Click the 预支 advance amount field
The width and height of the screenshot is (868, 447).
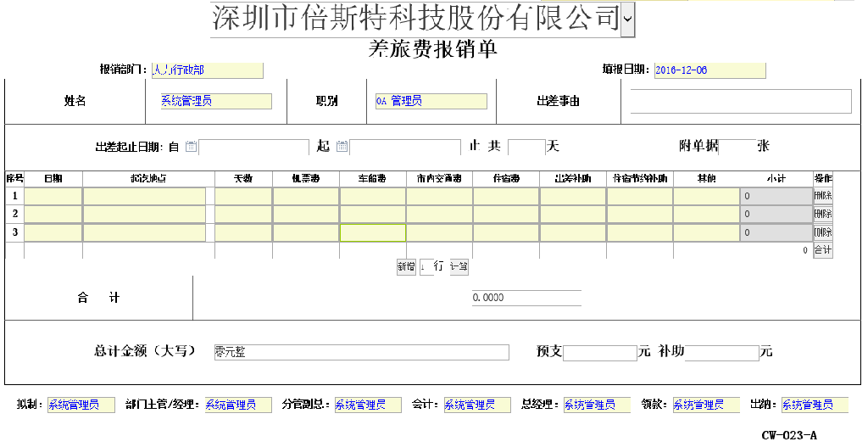[601, 353]
